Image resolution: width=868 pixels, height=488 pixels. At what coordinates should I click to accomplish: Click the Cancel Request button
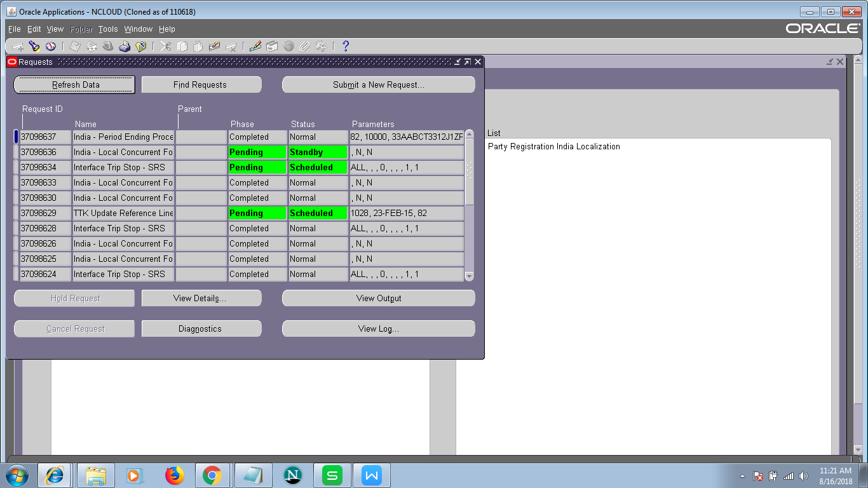click(74, 329)
